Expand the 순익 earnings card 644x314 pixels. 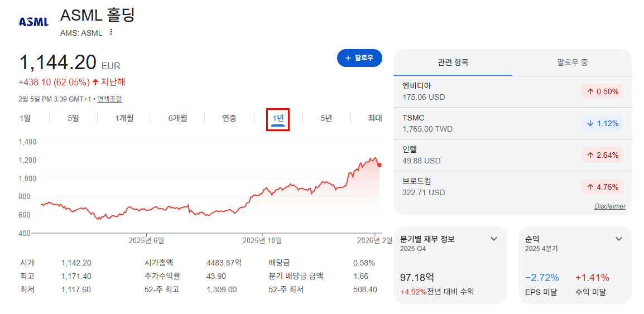tap(619, 239)
